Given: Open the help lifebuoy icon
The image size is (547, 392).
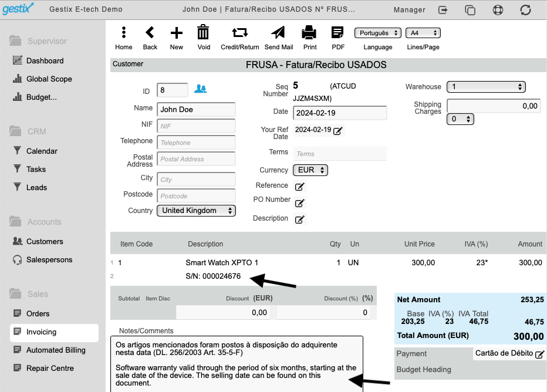Looking at the screenshot, I should coord(498,10).
